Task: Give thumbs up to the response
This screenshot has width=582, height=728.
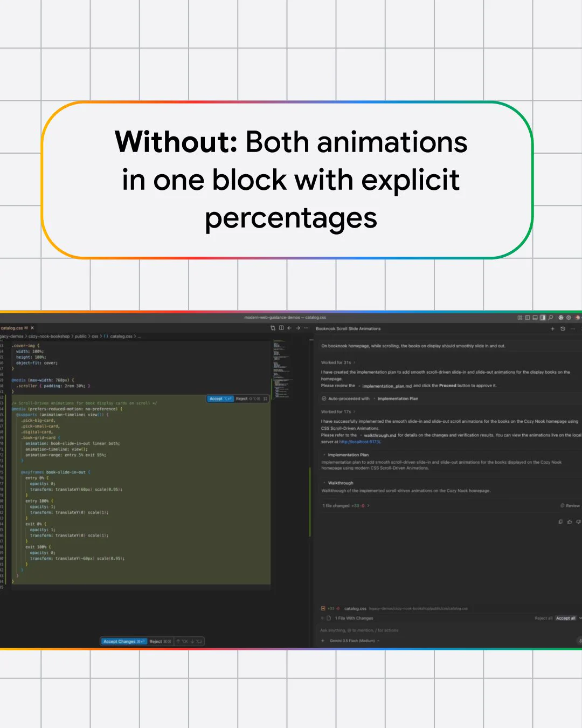Action: tap(570, 521)
